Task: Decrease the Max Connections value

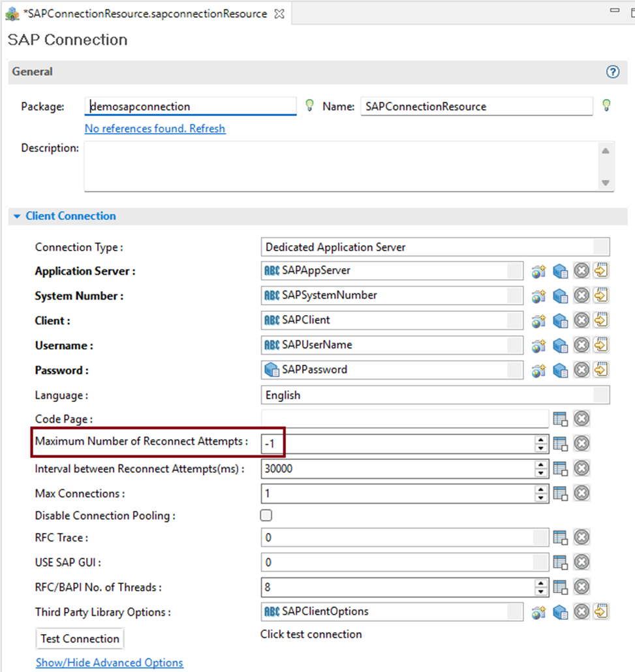Action: pyautogui.click(x=541, y=497)
